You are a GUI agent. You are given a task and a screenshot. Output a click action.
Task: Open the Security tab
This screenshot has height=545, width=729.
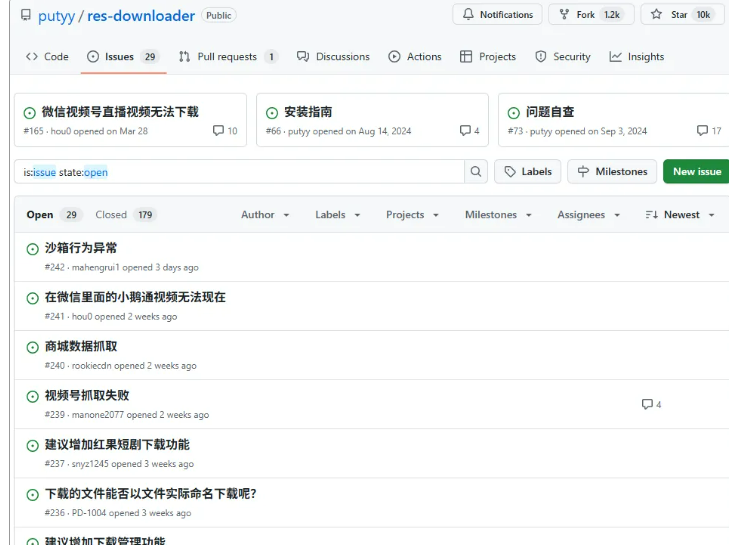563,57
